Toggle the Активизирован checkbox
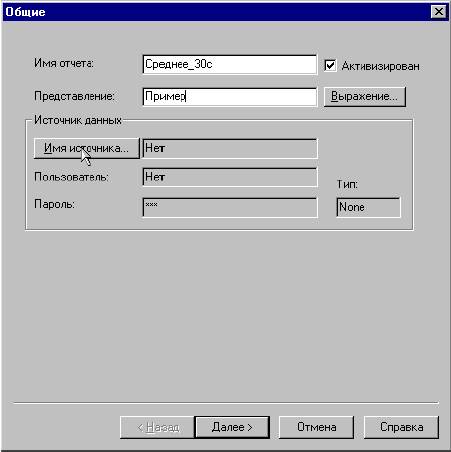This screenshot has width=451, height=452. [330, 65]
